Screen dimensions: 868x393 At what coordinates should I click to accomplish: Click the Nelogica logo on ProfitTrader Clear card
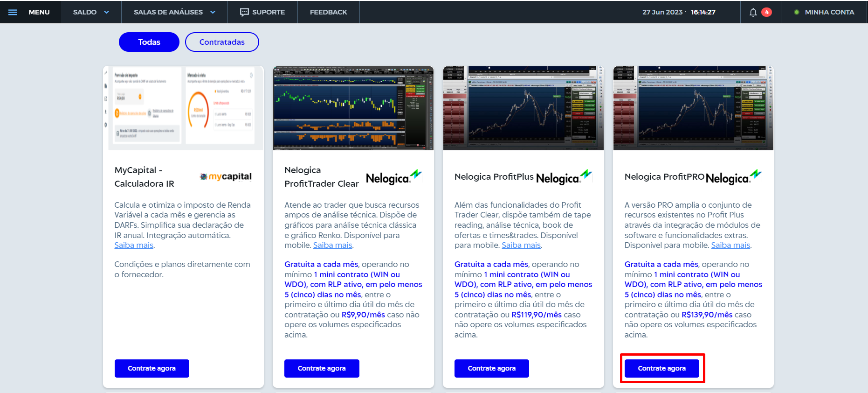point(394,177)
